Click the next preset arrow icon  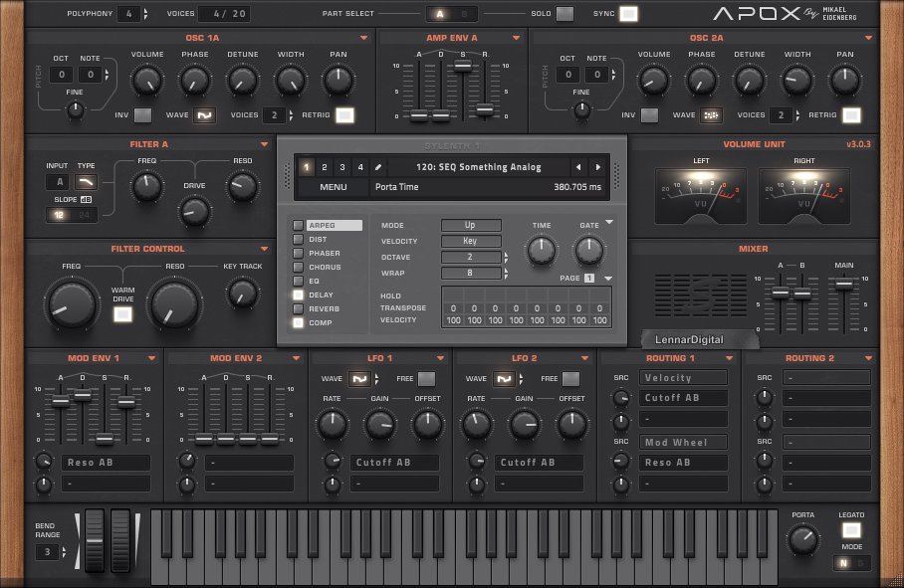[x=597, y=167]
